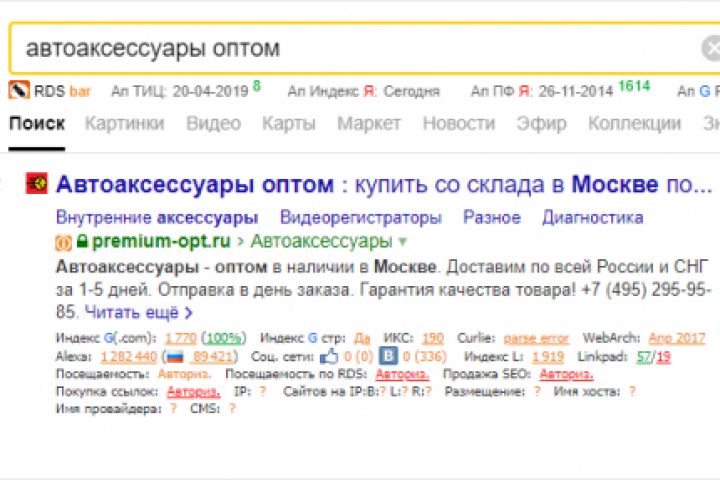The width and height of the screenshot is (720, 480).
Task: Click the question mark after Размещение:
Action: 537,391
